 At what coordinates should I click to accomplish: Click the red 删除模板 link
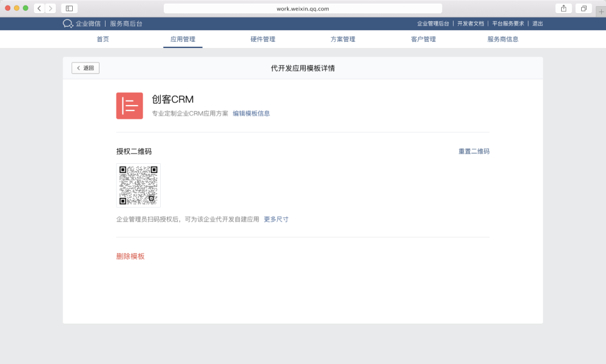(x=130, y=256)
